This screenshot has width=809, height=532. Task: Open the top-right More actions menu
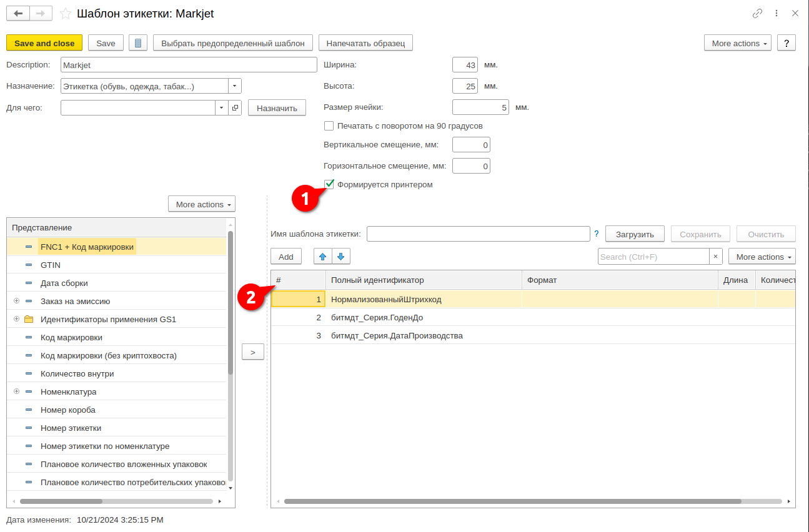pyautogui.click(x=738, y=43)
